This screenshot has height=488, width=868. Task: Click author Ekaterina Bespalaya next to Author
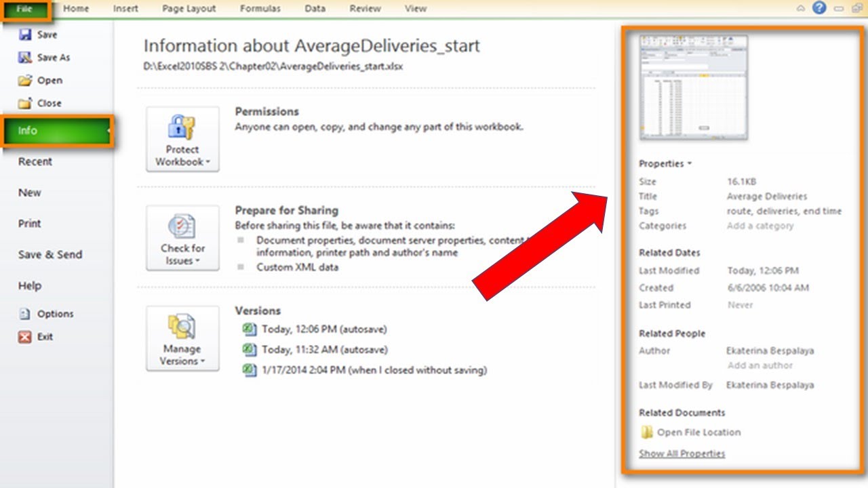[770, 351]
